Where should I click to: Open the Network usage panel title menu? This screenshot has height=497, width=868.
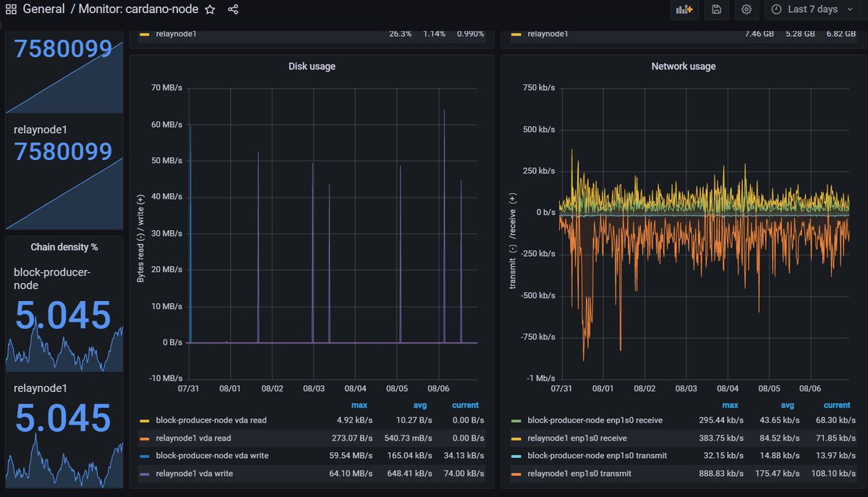pos(684,67)
